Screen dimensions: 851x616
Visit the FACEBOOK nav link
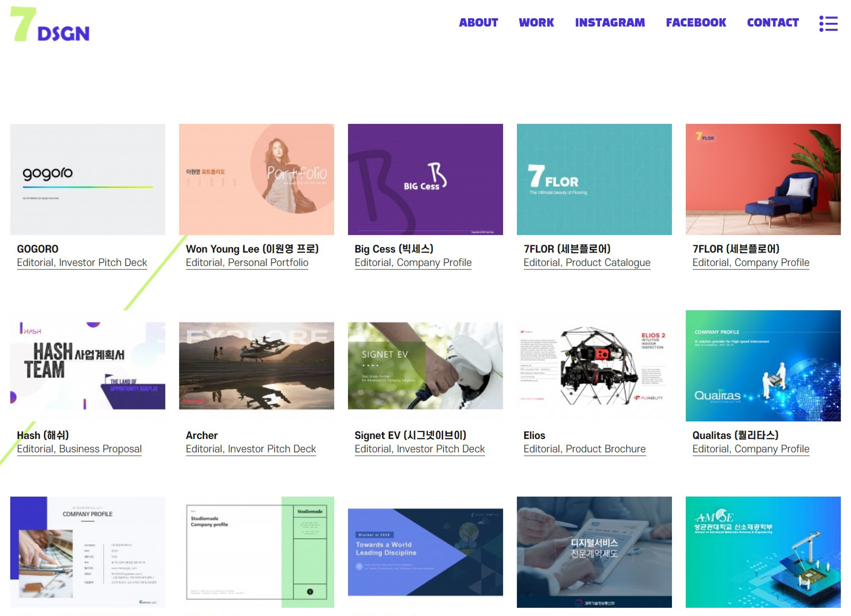click(x=696, y=23)
